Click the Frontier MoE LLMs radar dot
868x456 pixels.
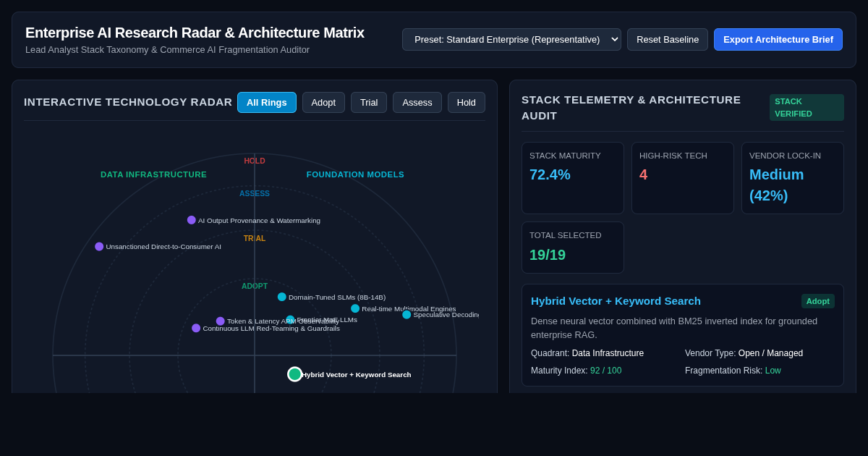290,319
